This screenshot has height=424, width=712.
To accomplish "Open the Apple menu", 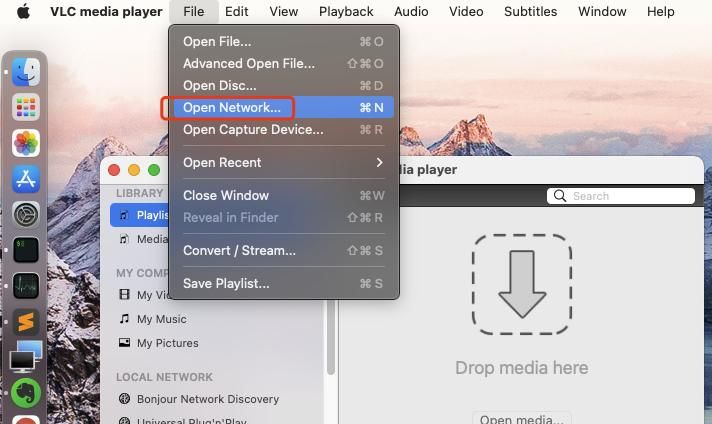I will click(23, 11).
